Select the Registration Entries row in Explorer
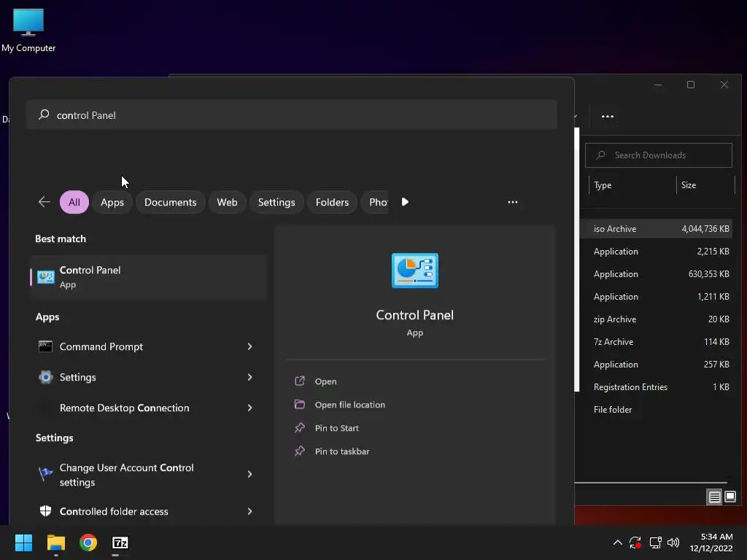Screen dimensions: 747x560 point(657,387)
